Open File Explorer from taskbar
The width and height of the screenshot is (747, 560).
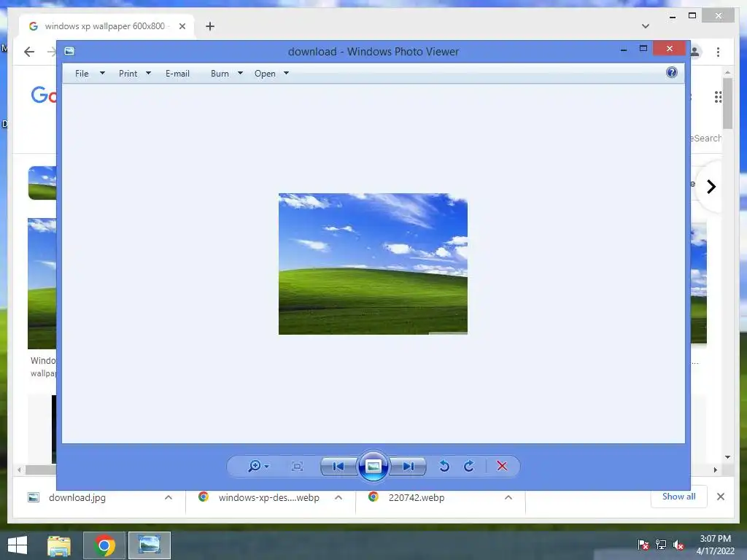pos(59,545)
